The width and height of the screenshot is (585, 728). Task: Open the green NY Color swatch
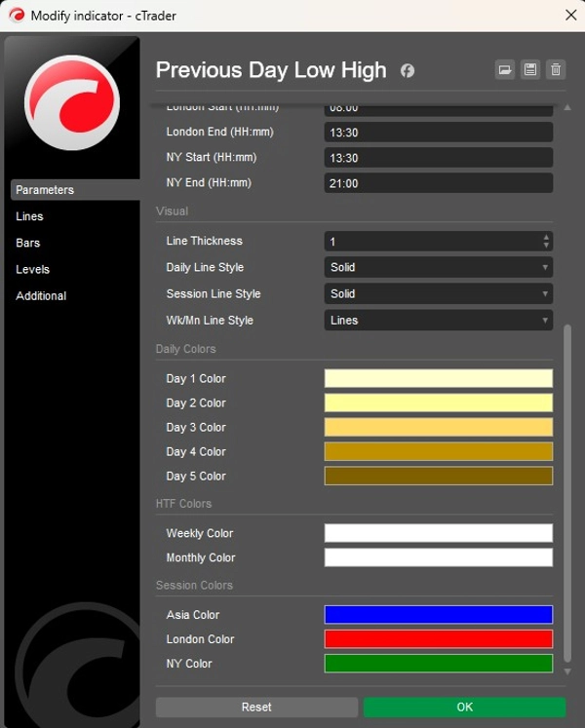point(439,664)
